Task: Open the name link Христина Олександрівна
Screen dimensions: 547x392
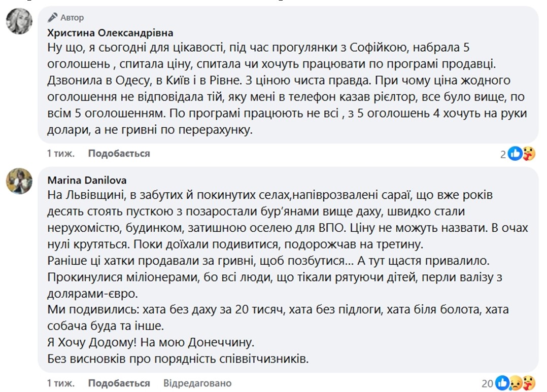Action: 110,33
